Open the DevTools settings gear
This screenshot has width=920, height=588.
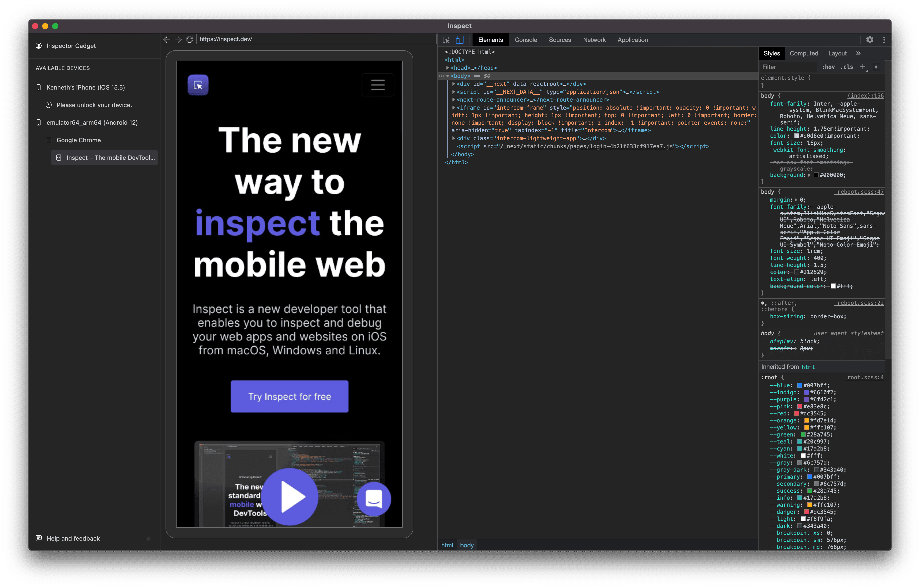(870, 40)
